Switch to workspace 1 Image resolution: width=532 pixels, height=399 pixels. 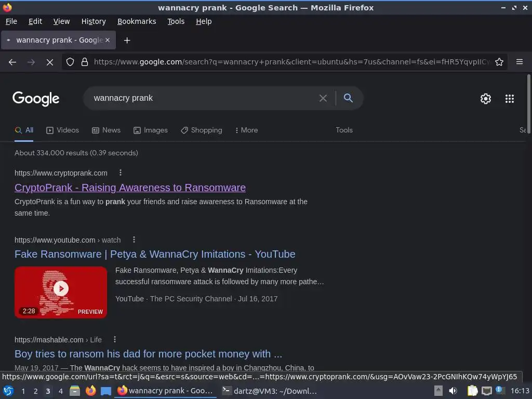click(x=23, y=391)
